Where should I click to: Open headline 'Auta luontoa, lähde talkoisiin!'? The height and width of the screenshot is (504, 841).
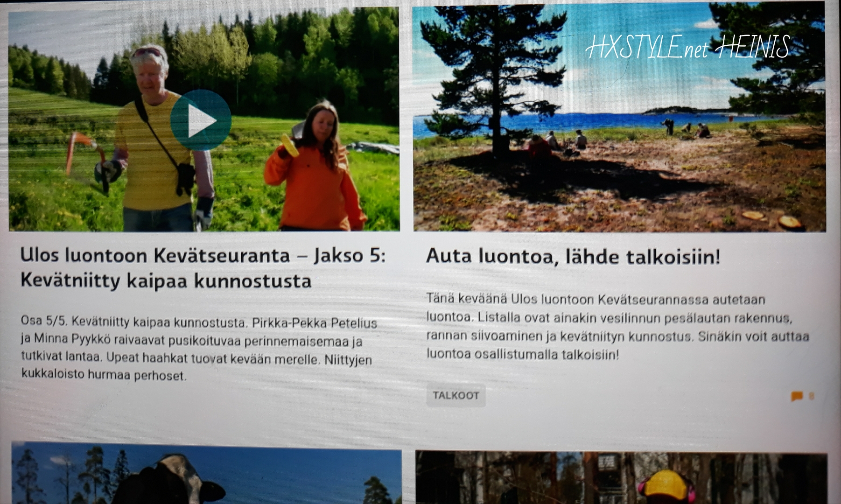pyautogui.click(x=573, y=257)
